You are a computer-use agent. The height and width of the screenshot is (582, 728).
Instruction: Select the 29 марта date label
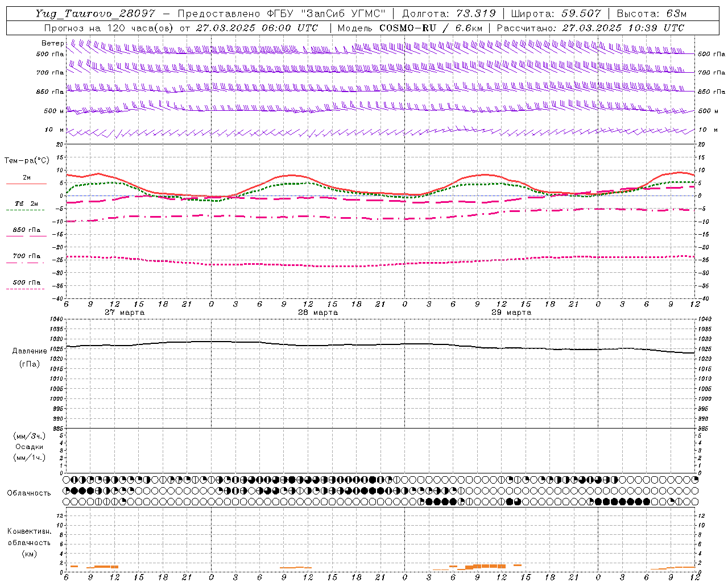tap(511, 313)
